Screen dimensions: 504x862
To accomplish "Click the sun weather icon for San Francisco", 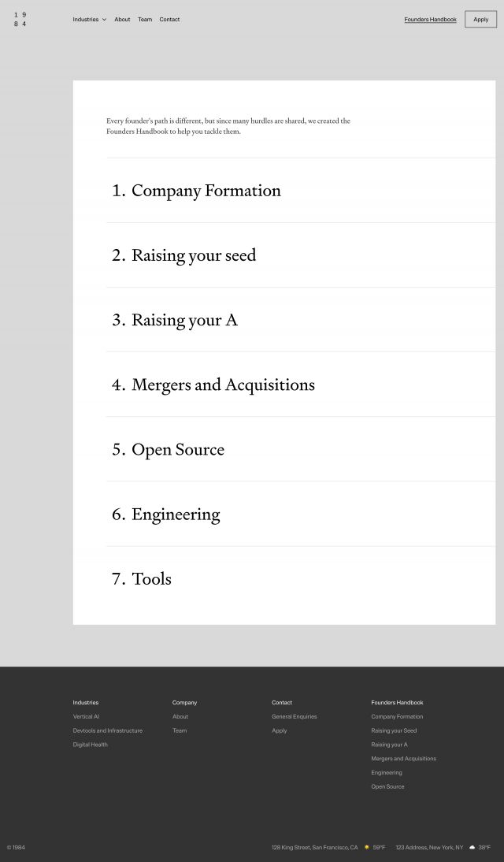I will click(x=366, y=847).
